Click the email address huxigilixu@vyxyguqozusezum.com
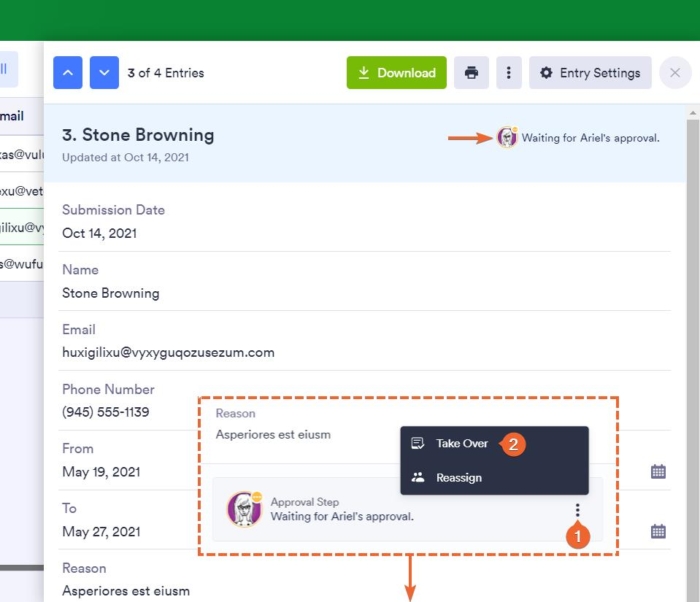The height and width of the screenshot is (602, 700). pyautogui.click(x=168, y=352)
